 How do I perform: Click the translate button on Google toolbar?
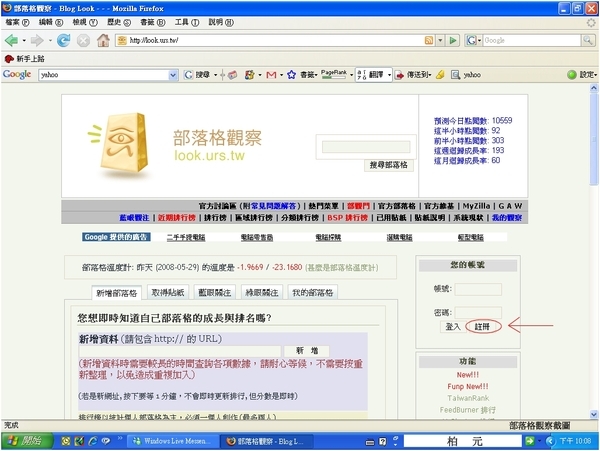point(371,75)
